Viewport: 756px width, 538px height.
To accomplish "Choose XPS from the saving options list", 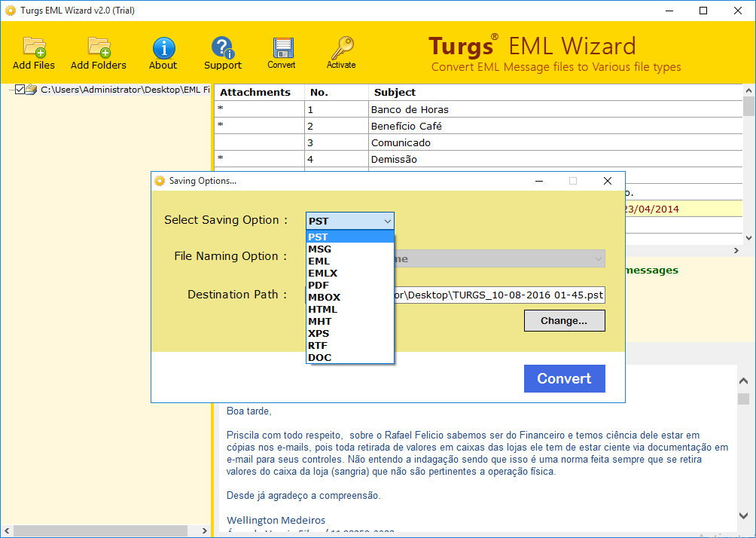I will pos(350,333).
